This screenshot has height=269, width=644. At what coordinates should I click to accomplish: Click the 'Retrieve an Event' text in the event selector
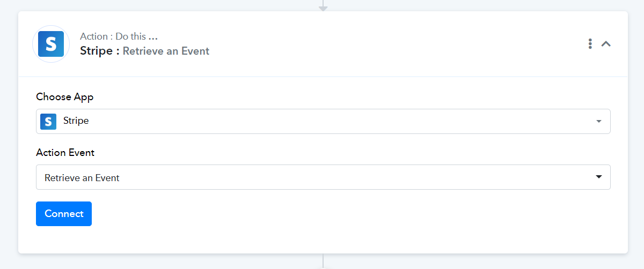click(x=82, y=177)
